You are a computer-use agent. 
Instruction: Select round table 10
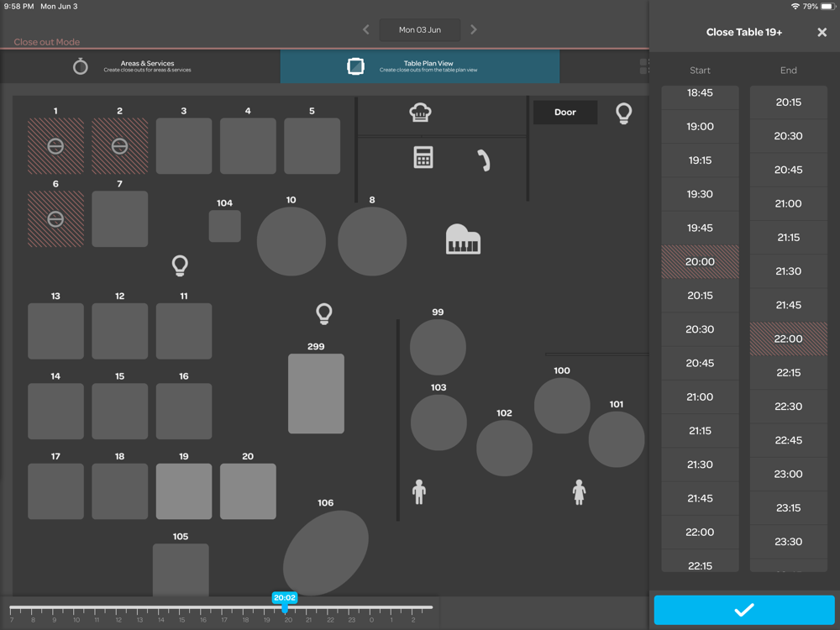(x=291, y=242)
